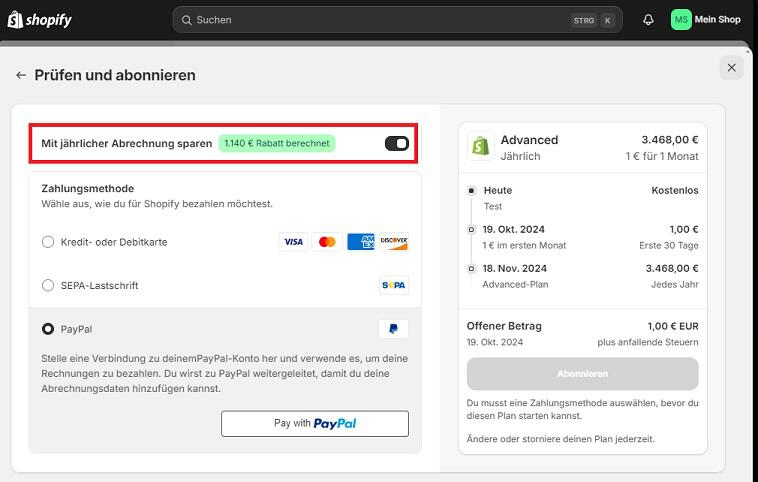This screenshot has width=758, height=482.
Task: Click the 19. Okt. 2024 timeline entry
Action: (513, 229)
